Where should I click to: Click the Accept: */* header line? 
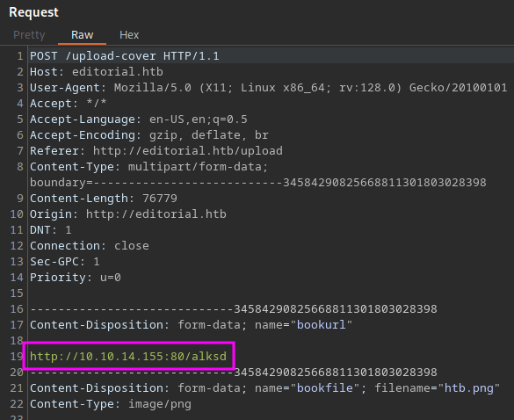69,104
